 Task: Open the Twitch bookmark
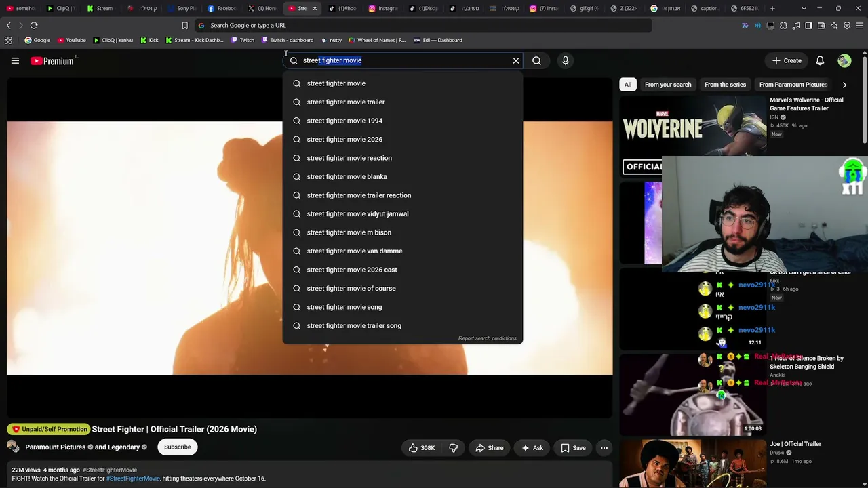(243, 40)
